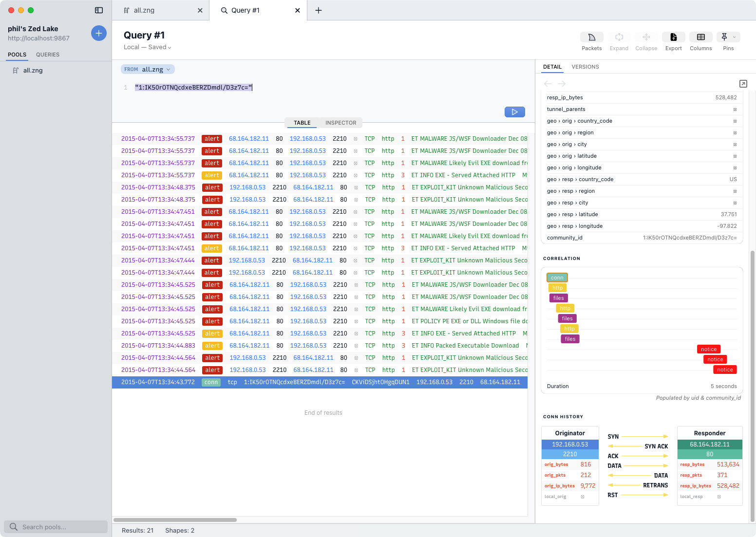Navigate back in the detail history
The image size is (756, 537).
coord(548,84)
